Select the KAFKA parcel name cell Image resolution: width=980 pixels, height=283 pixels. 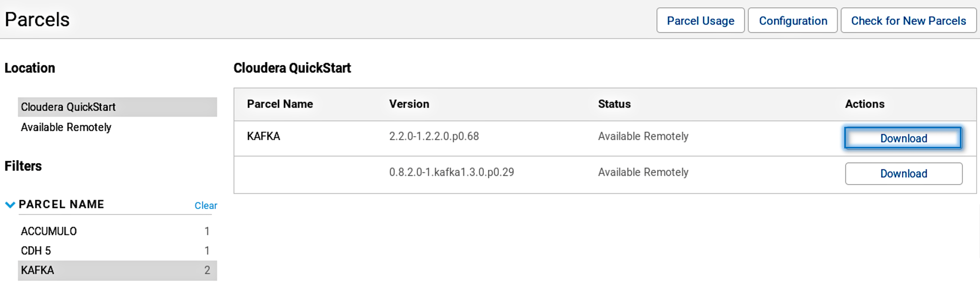tap(264, 136)
